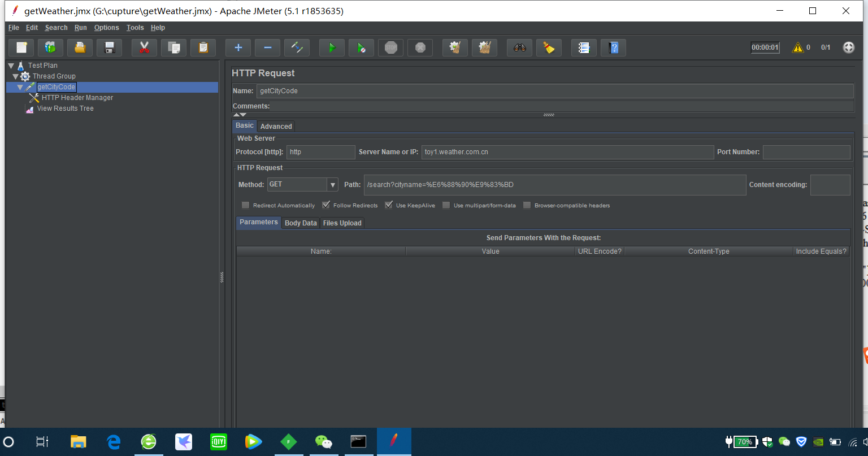Viewport: 868px width, 456px height.
Task: Open the File menu
Action: [14, 28]
